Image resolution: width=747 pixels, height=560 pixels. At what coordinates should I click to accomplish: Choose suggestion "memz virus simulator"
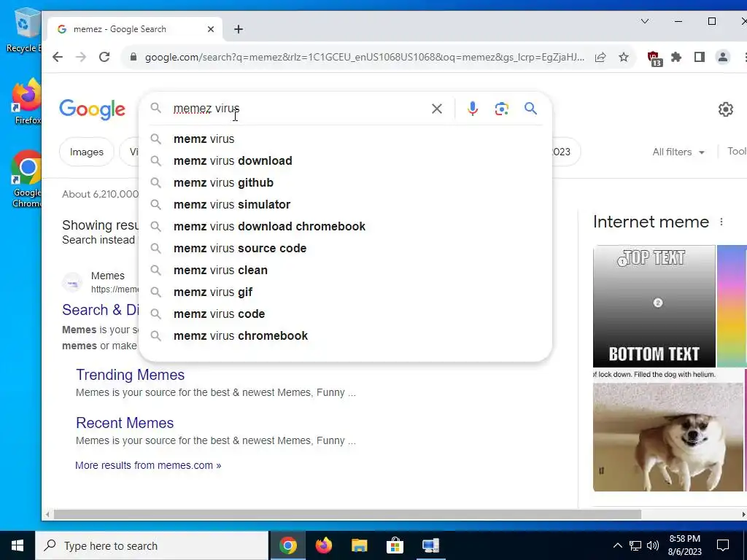345,205
